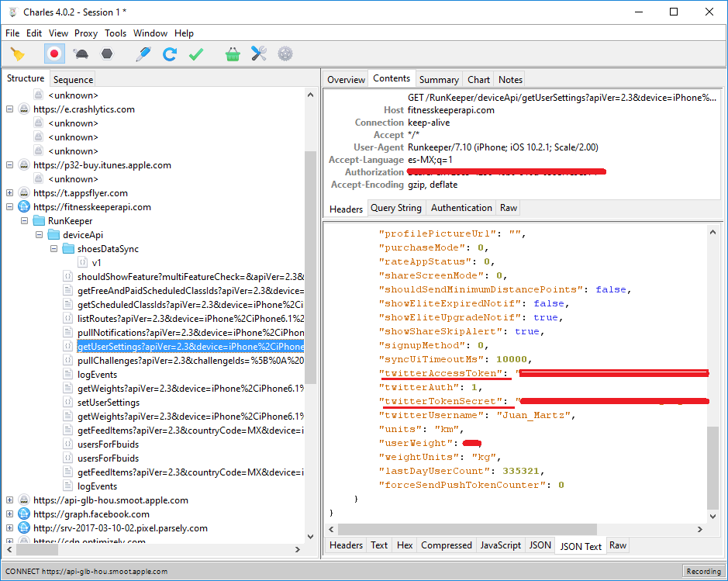The height and width of the screenshot is (581, 728).
Task: Click the green Validate checkmark icon
Action: click(x=195, y=54)
